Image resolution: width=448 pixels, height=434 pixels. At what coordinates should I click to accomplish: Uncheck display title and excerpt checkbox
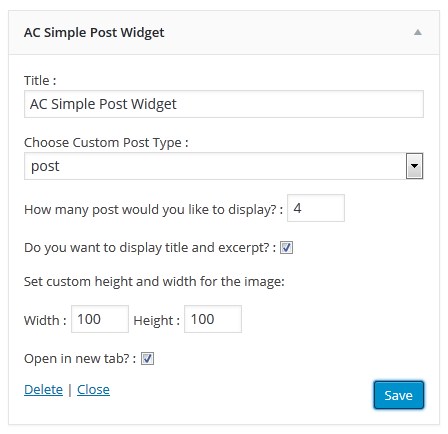click(286, 248)
